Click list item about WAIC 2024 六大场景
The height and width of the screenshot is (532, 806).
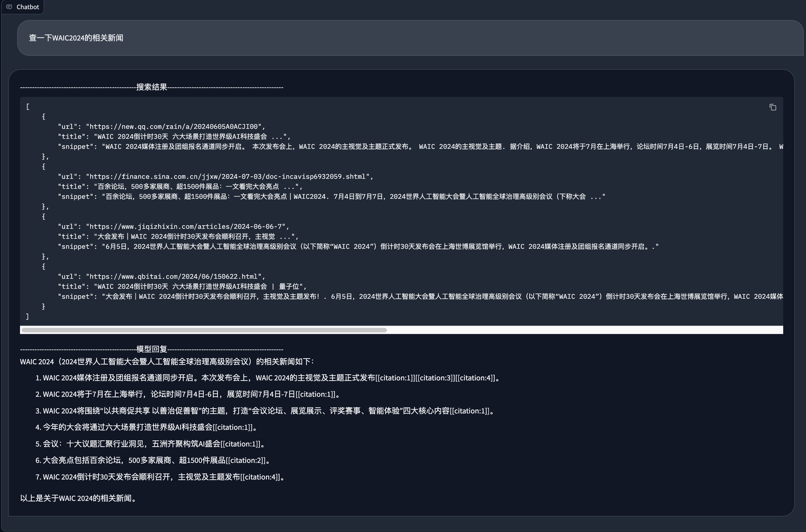[146, 427]
